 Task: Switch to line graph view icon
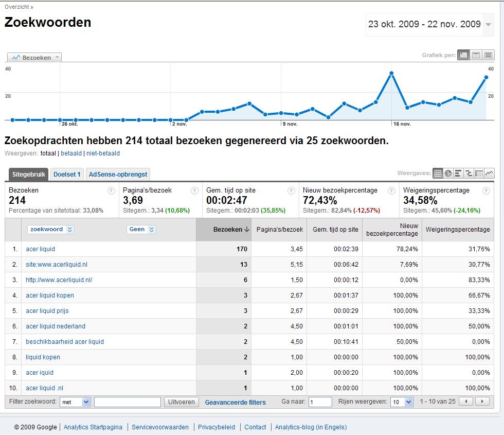pyautogui.click(x=489, y=173)
